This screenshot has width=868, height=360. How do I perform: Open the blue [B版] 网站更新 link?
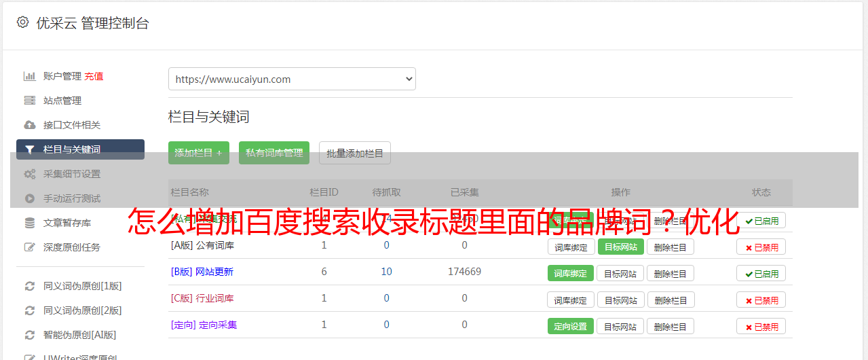tap(202, 272)
